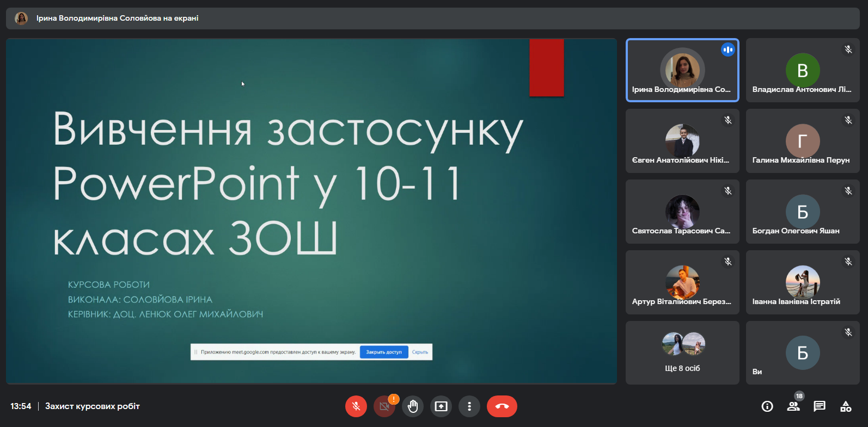The image size is (868, 427).
Task: Click the brown 'Г' avatar of Галина
Action: tap(803, 141)
